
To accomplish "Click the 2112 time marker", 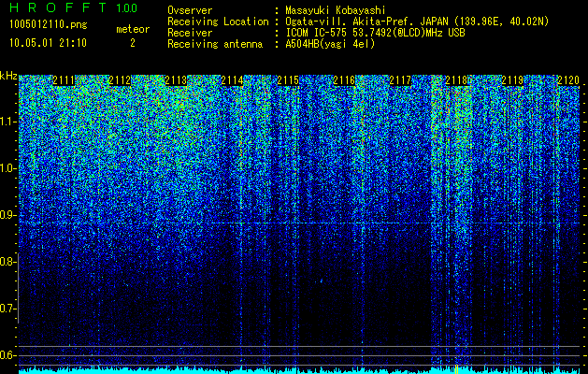I will tap(120, 80).
